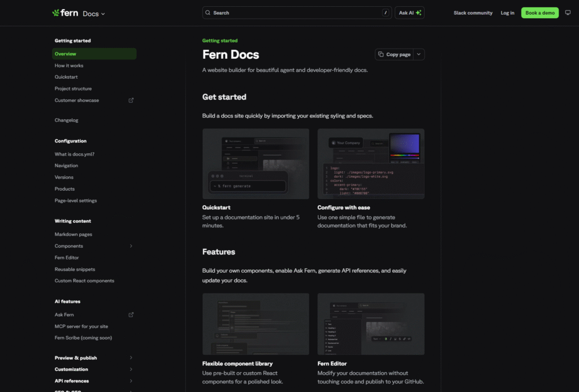Expand the Preview & publish section
579x392 pixels.
pos(131,358)
